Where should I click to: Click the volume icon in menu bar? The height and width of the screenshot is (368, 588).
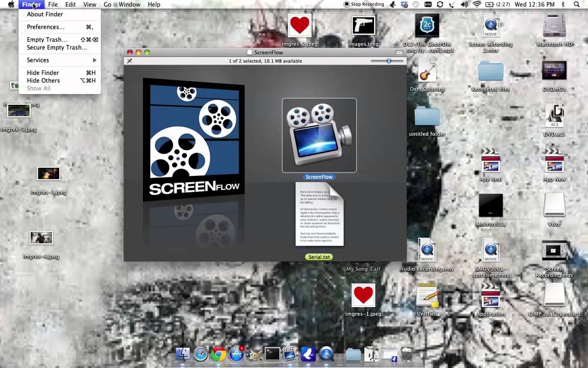pyautogui.click(x=464, y=4)
